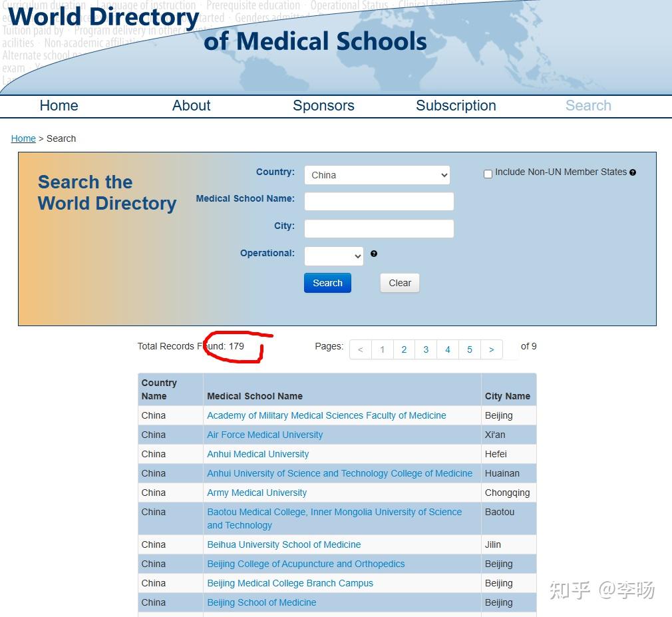Go to next results page arrow
Image resolution: width=672 pixels, height=617 pixels.
click(492, 349)
